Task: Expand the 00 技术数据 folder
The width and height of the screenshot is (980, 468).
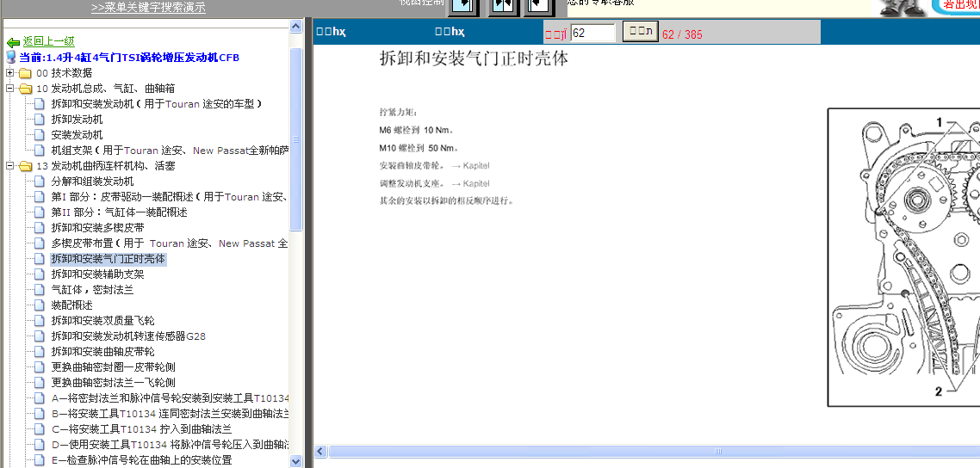Action: (x=10, y=73)
